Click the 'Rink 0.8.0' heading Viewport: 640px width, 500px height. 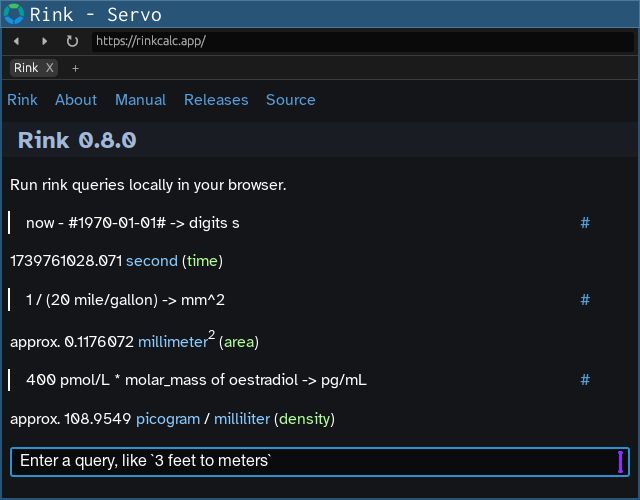click(77, 140)
